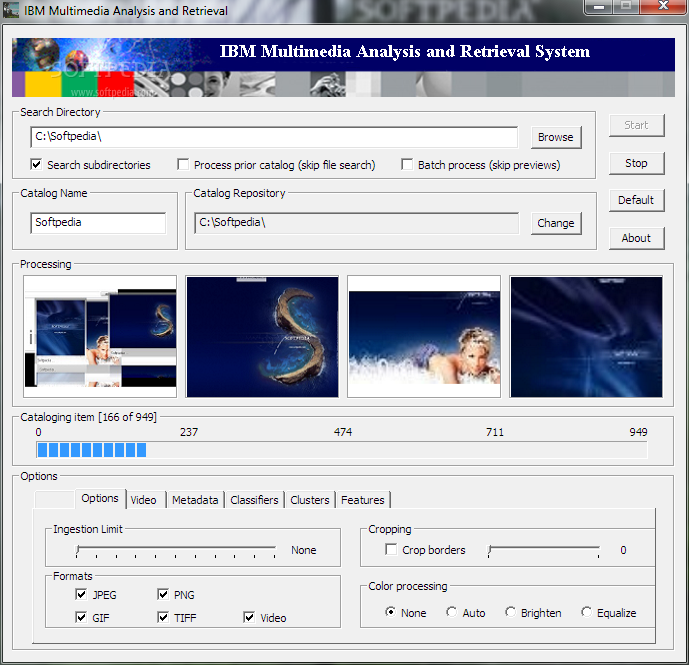Select the blue light streaks thumbnail

[x=586, y=337]
